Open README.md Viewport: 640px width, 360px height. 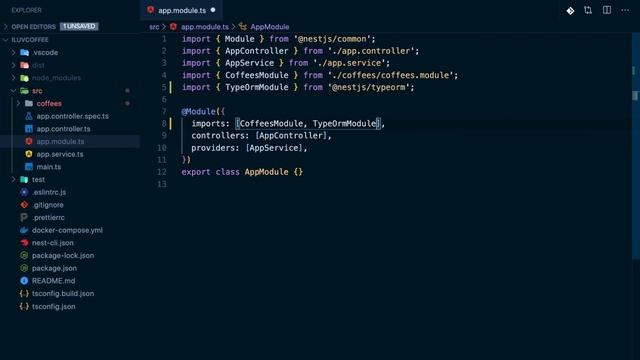point(53,281)
